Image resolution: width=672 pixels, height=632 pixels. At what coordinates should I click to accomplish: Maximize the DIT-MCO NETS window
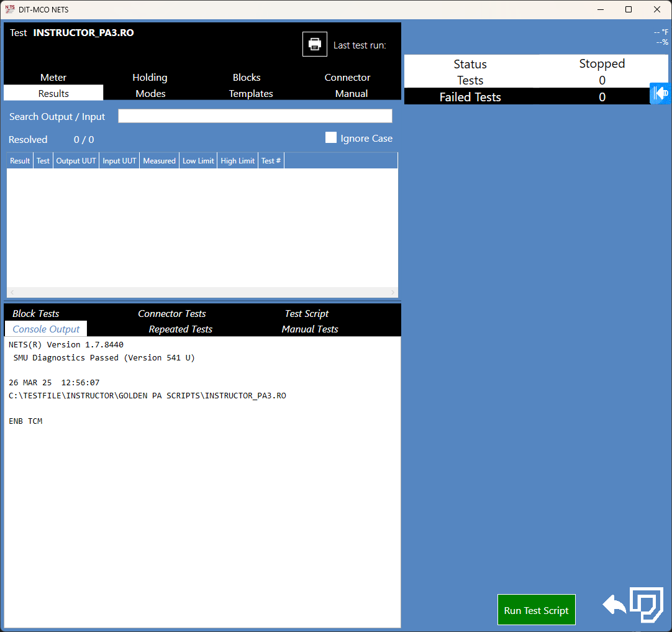tap(629, 9)
